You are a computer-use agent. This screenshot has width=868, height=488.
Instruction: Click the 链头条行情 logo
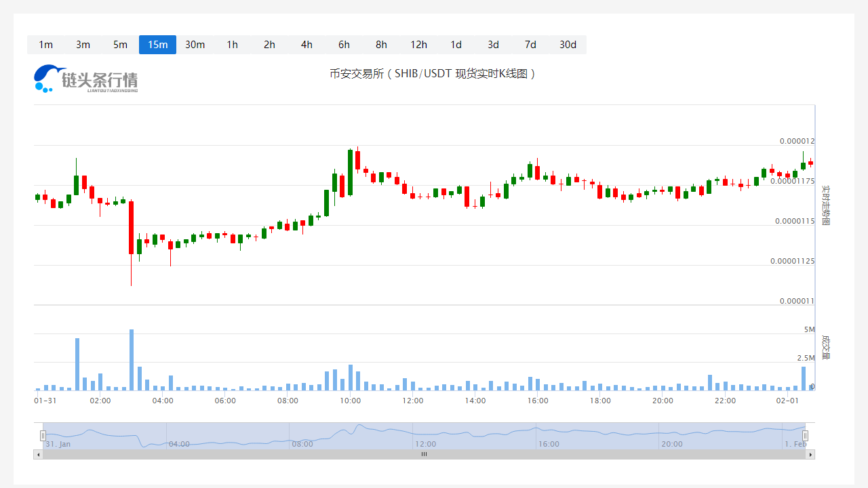[x=86, y=78]
